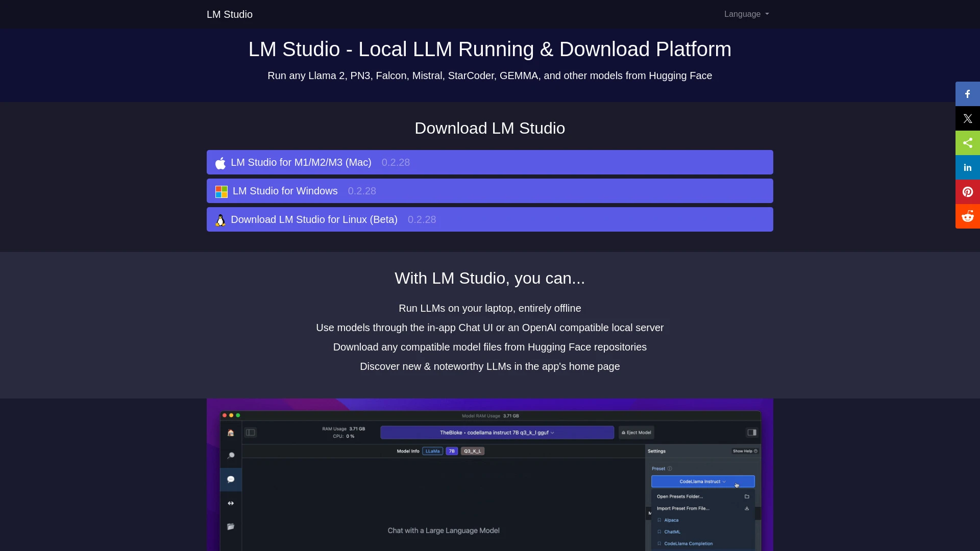Select Import Preset From File option

pos(683,508)
